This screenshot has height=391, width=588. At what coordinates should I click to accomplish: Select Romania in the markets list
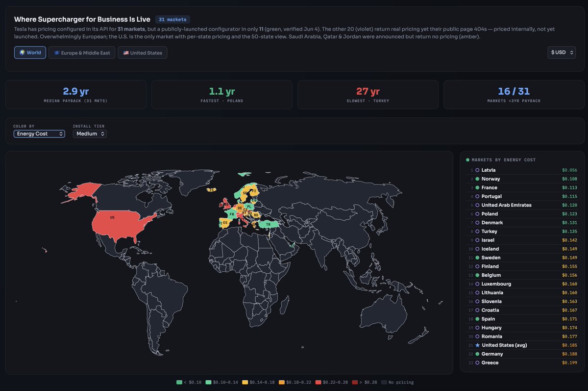click(522, 337)
